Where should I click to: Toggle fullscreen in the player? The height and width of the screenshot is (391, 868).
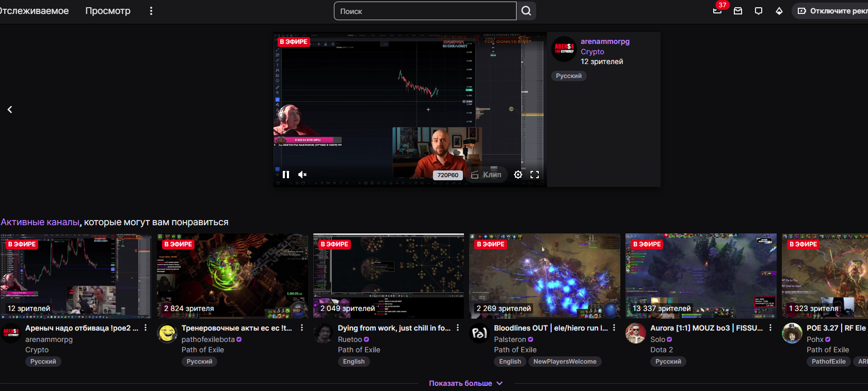(535, 175)
